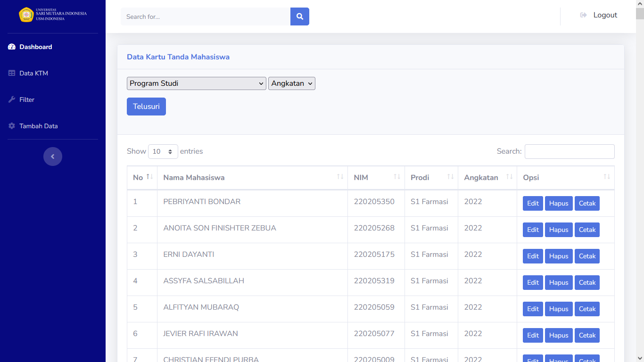This screenshot has width=644, height=362.
Task: Click the Filter wrench icon
Action: point(12,100)
